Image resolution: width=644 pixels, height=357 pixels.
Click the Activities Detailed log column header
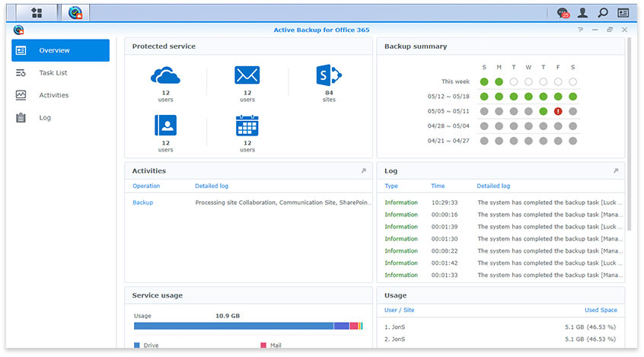212,186
